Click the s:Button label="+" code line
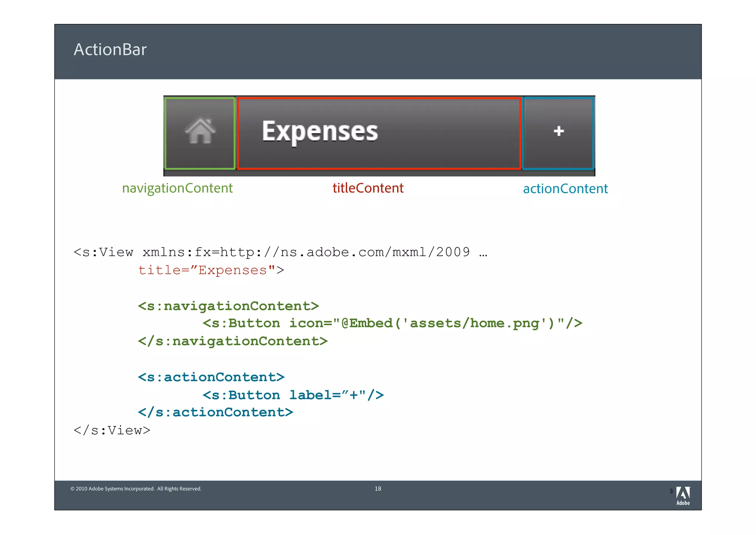756x535 pixels. (x=293, y=395)
